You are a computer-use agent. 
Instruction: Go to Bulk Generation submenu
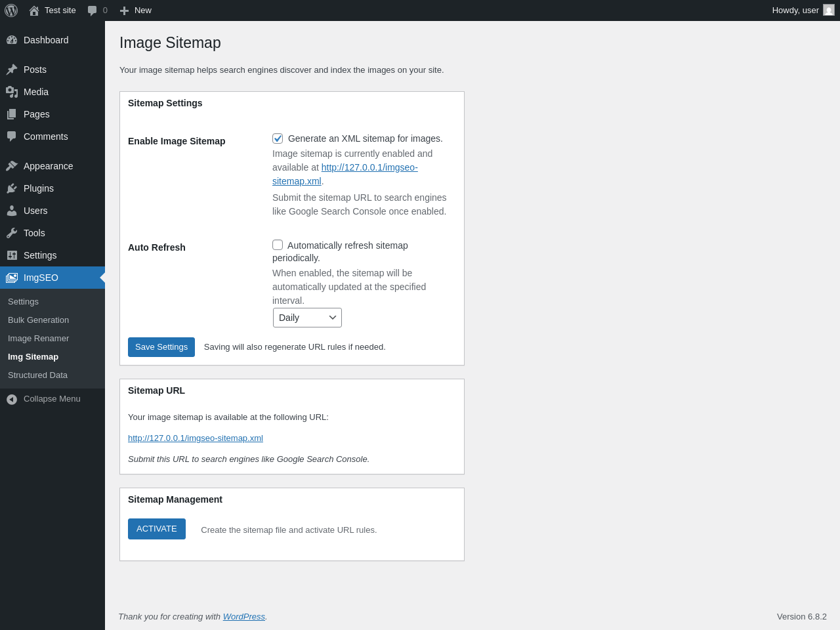point(38,320)
